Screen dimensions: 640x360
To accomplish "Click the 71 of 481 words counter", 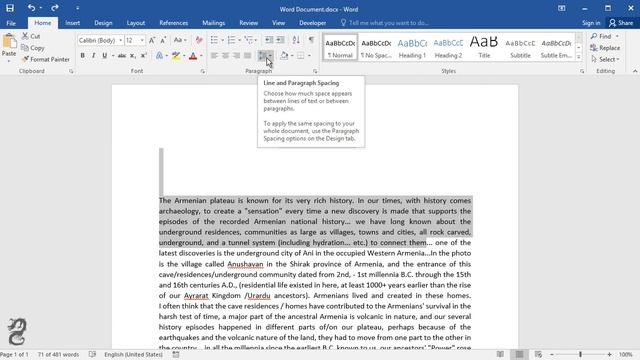I will point(58,354).
